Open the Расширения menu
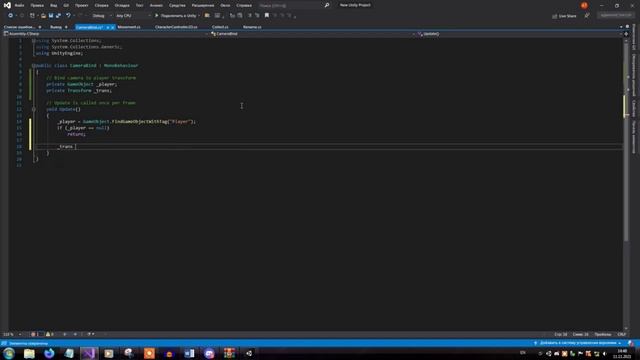640x360 pixels. coord(203,6)
